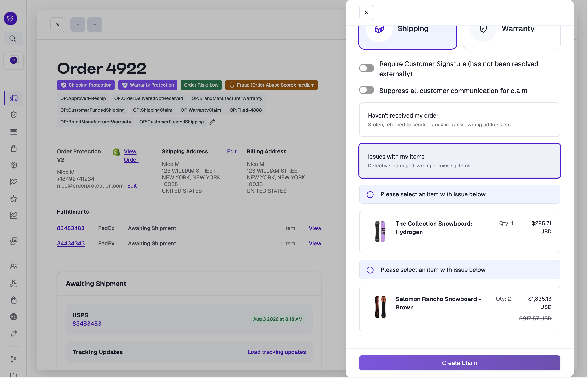
Task: Click the Create Claim button
Action: [x=459, y=363]
